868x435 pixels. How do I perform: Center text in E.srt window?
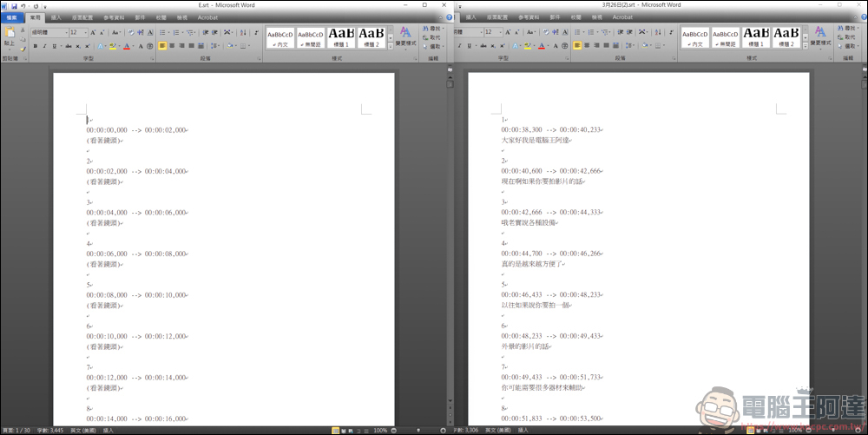(x=172, y=45)
